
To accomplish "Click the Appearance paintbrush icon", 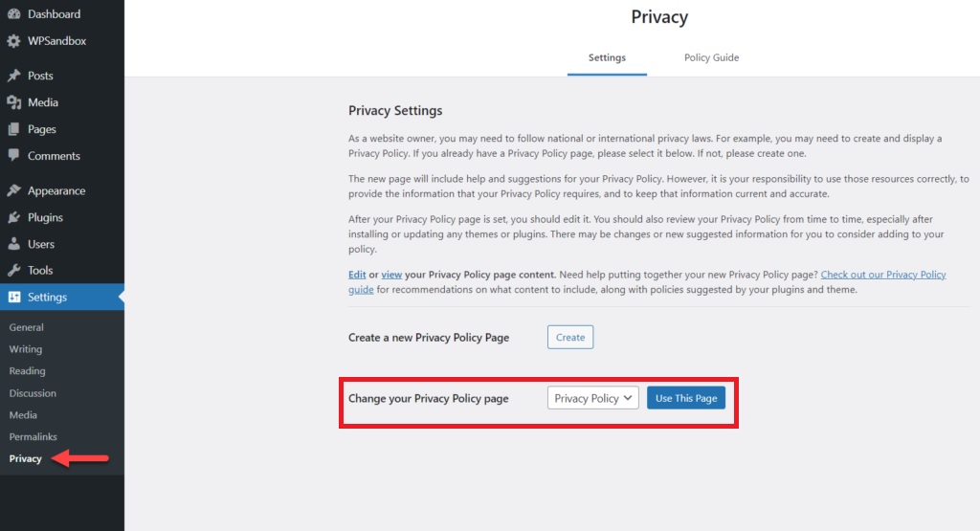I will pyautogui.click(x=13, y=190).
